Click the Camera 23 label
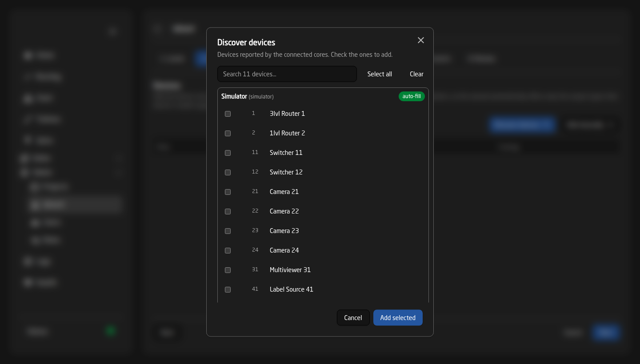The height and width of the screenshot is (364, 640). click(284, 231)
